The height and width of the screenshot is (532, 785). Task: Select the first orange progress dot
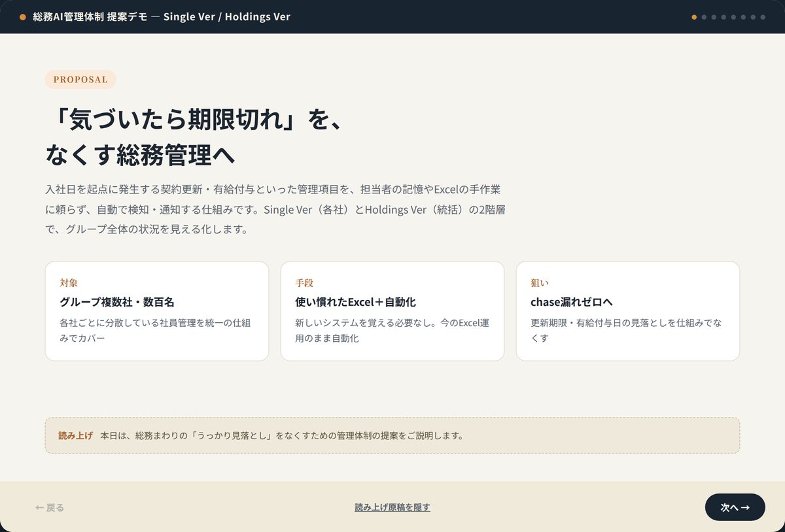694,17
